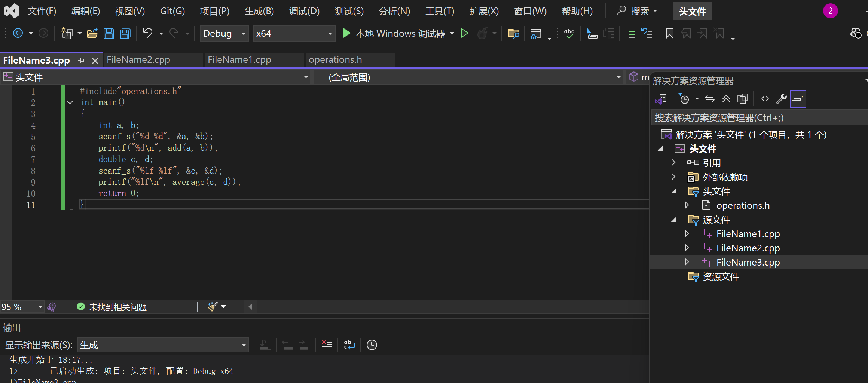Open the 文件(F) menu

[x=42, y=11]
